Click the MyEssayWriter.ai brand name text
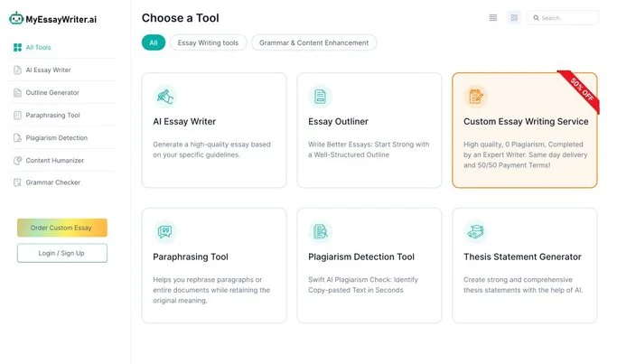 coord(61,19)
